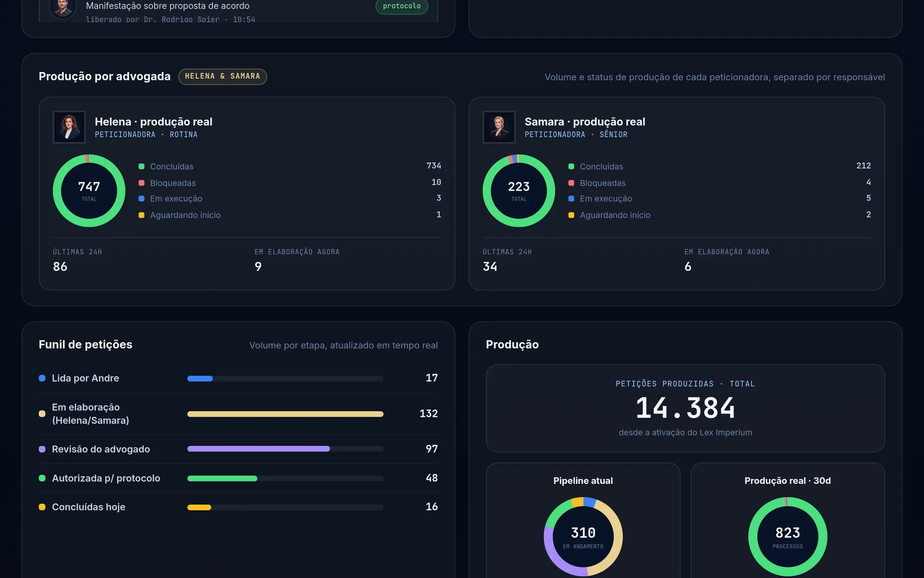924x578 pixels.
Task: Click the Produção por advogada section title
Action: point(104,76)
